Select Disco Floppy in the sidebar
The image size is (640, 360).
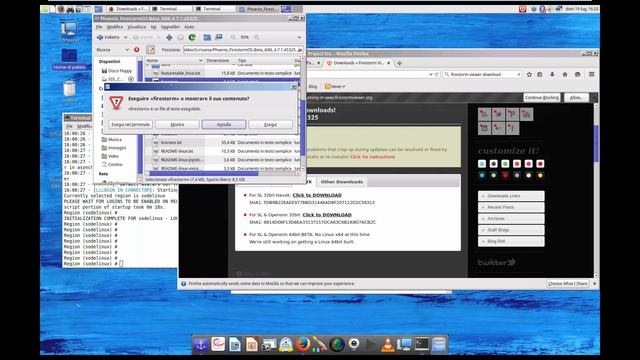117,71
